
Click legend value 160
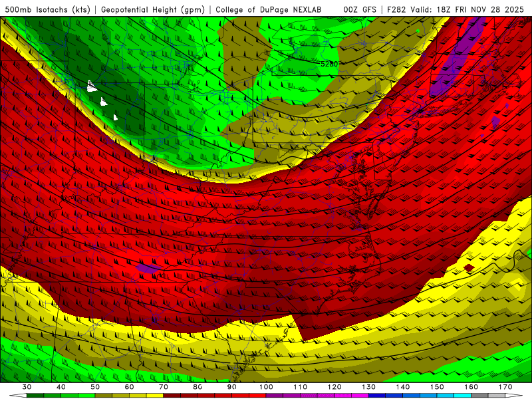[x=471, y=387]
